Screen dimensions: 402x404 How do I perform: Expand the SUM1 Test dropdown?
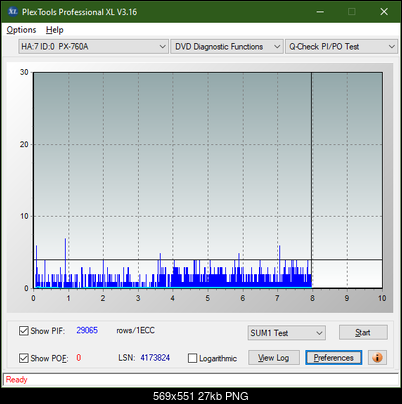pyautogui.click(x=287, y=333)
